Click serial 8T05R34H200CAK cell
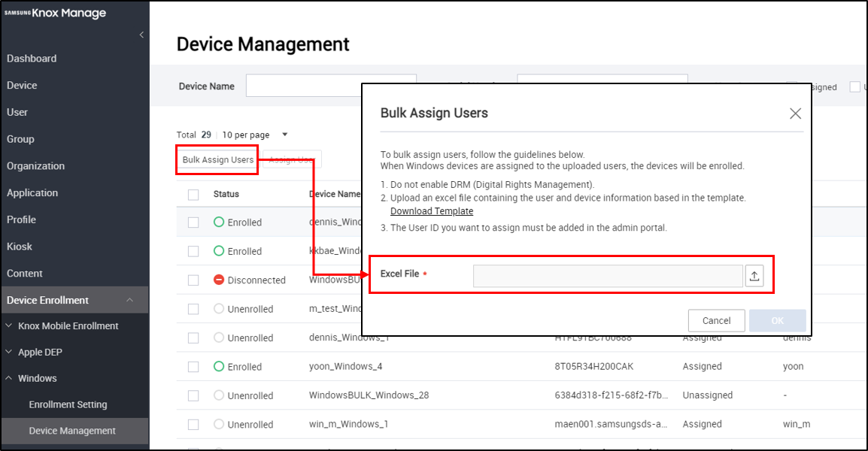Screen dimensions: 868x451 (x=594, y=366)
